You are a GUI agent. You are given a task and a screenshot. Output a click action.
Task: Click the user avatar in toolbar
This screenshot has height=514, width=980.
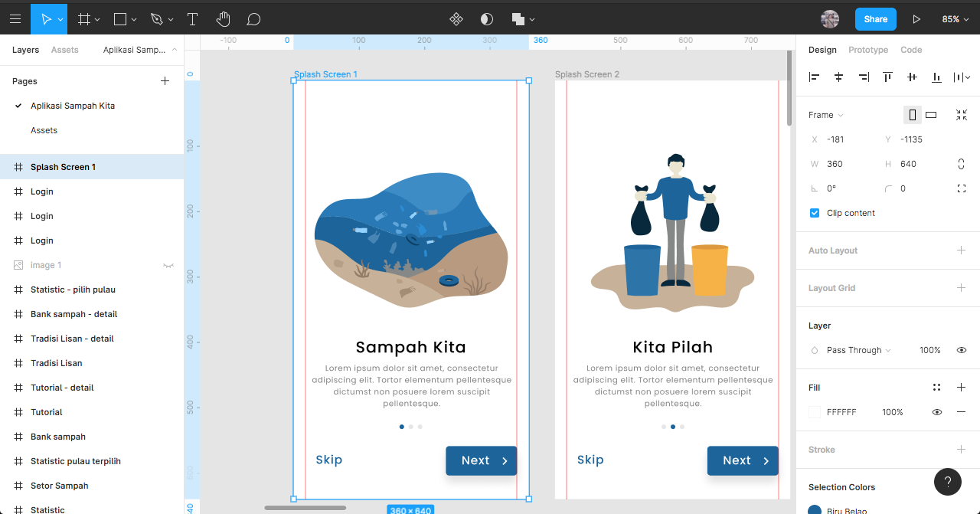pos(830,19)
